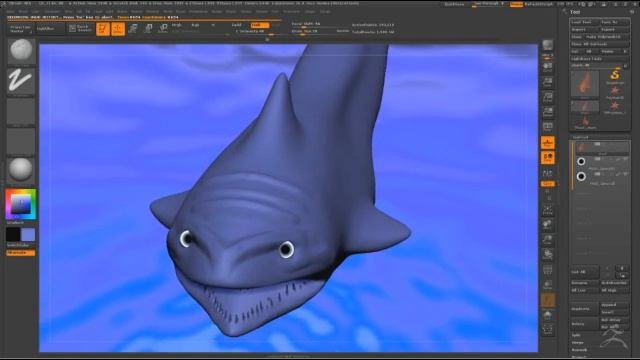Screen dimensions: 640x360
Task: Open the Projection Master button
Action: click(x=20, y=29)
